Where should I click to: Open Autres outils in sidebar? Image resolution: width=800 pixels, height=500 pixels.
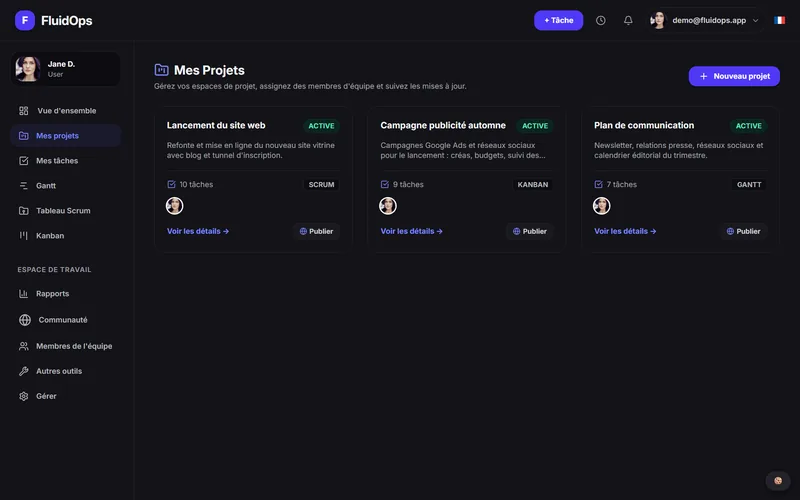(65, 371)
